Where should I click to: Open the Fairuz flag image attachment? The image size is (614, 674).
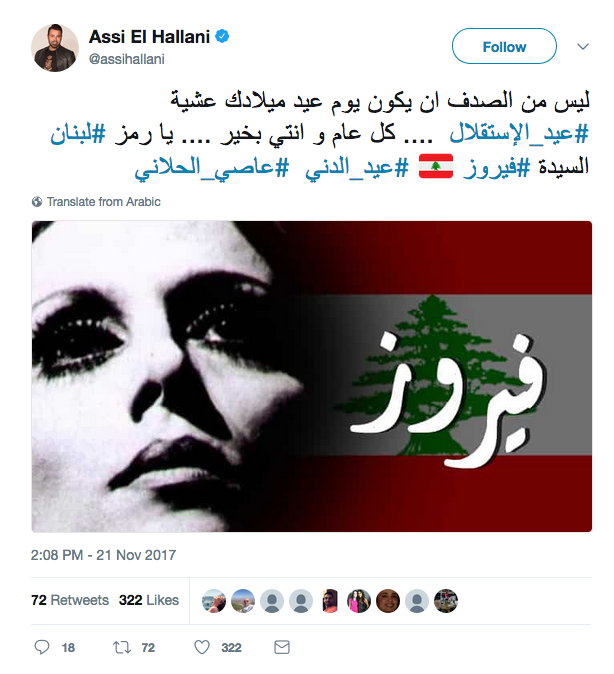pos(312,377)
